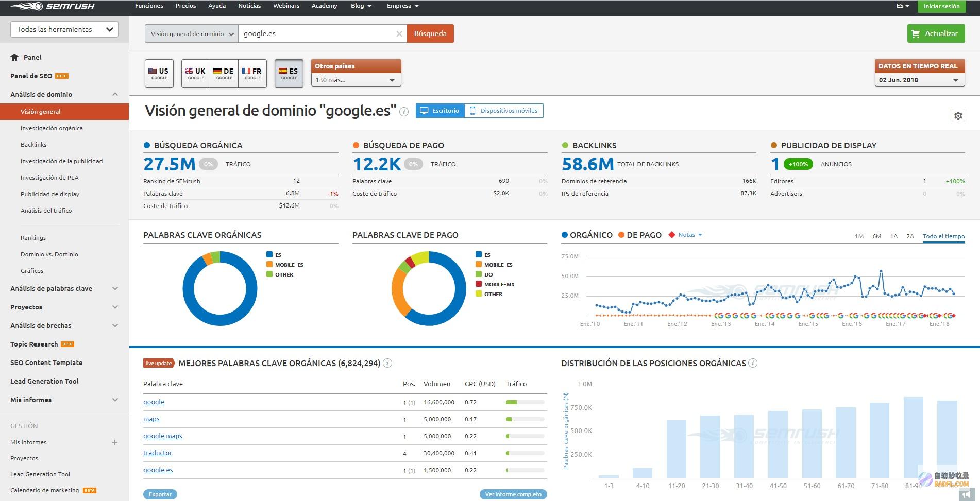Collapse the Análisis de dominio section
The height and width of the screenshot is (501, 980).
point(115,94)
